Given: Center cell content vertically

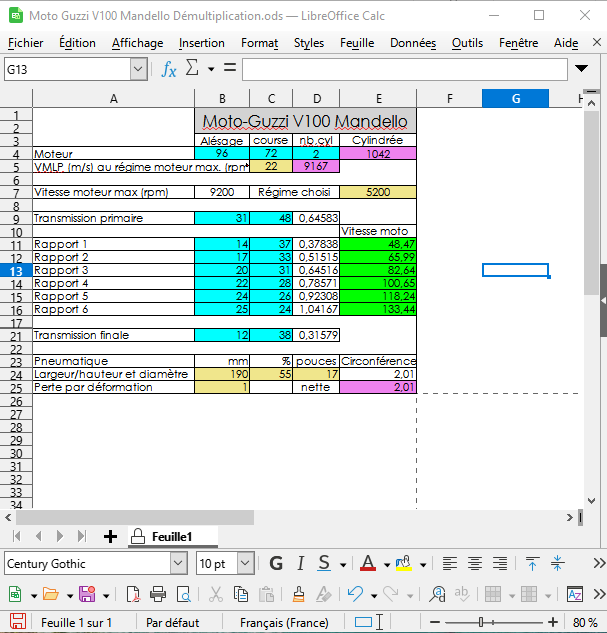Looking at the screenshot, I should (x=557, y=563).
